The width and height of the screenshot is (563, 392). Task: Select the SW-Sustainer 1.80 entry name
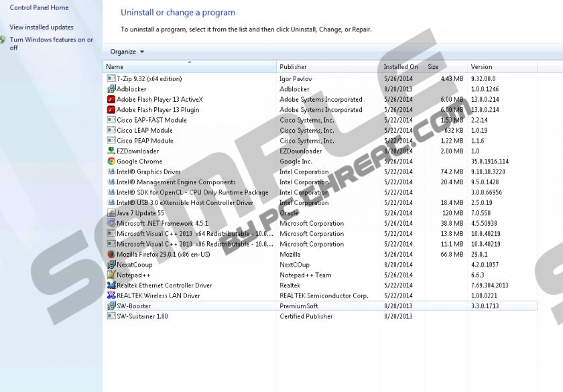coord(142,316)
